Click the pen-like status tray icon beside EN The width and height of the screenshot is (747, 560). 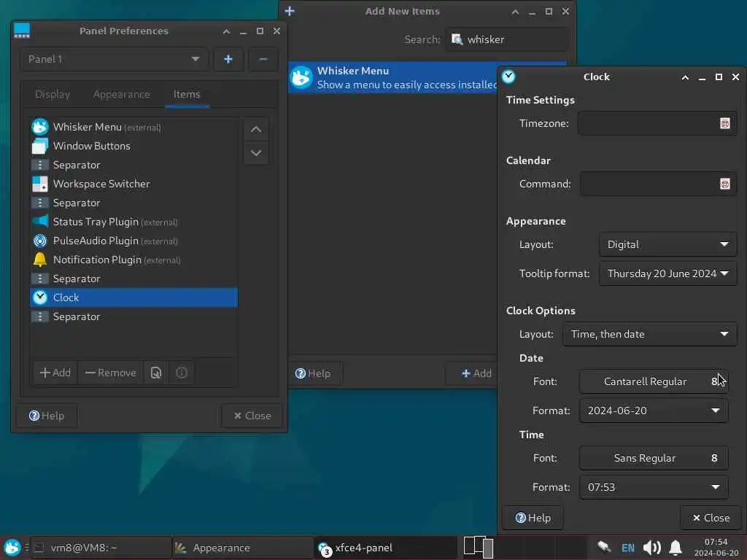[604, 547]
